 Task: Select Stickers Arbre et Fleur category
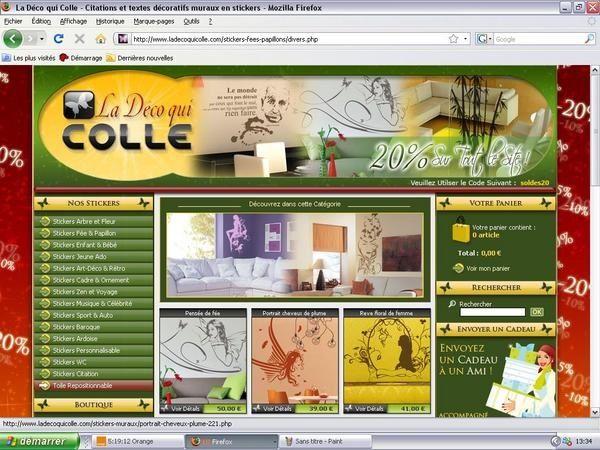pyautogui.click(x=93, y=221)
